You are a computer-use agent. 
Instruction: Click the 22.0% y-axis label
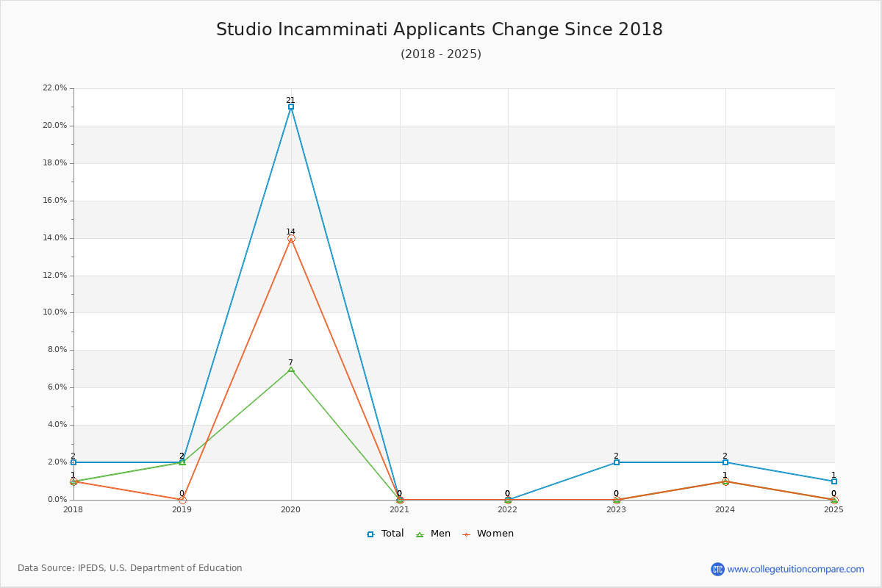(x=55, y=88)
